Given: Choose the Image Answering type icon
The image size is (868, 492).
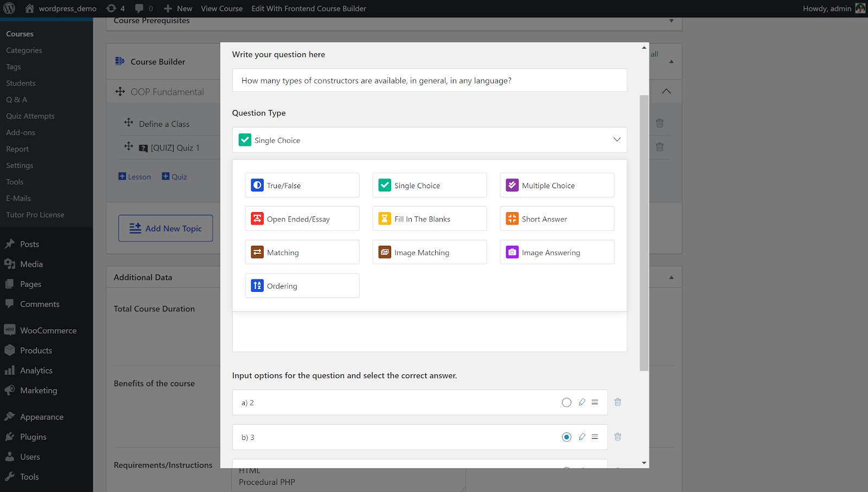Looking at the screenshot, I should tap(512, 253).
